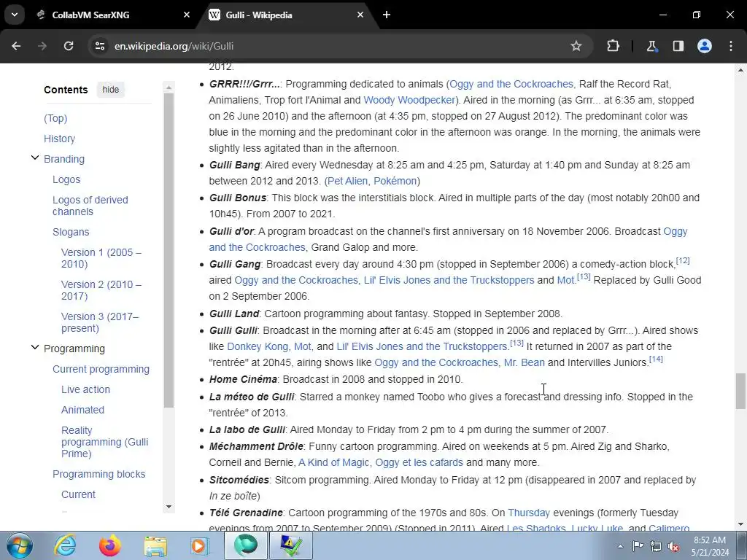Click contents sidebar scroll down arrow

(x=169, y=507)
